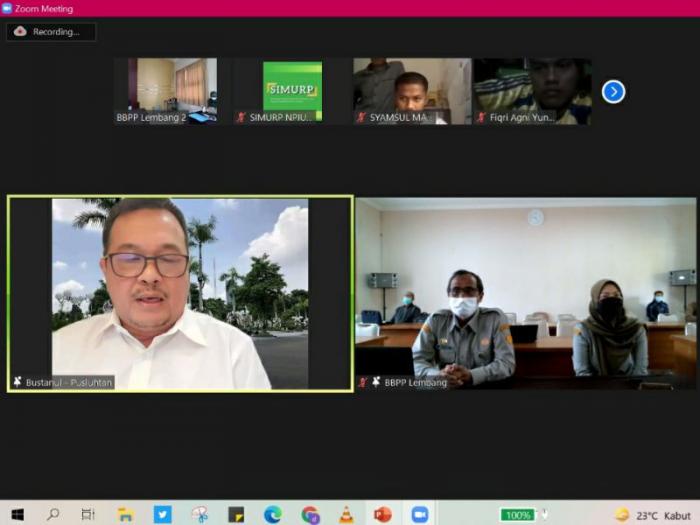This screenshot has height=525, width=700.
Task: Click the 100% battery indicator
Action: pos(518,514)
